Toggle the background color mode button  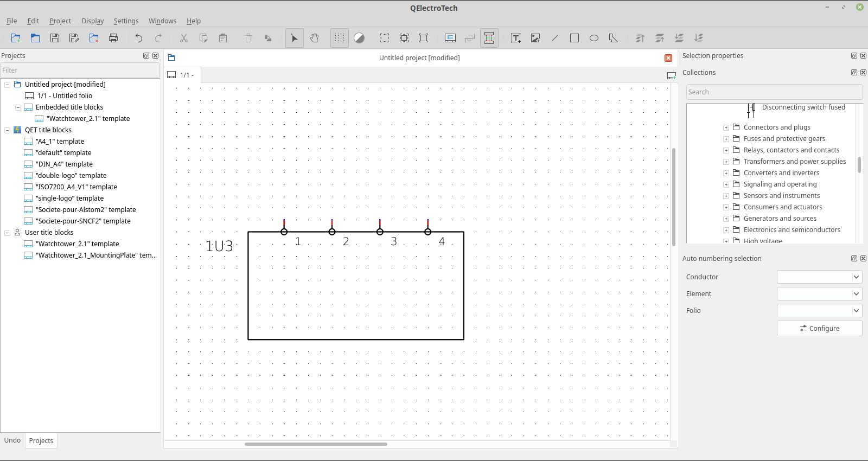coord(359,38)
